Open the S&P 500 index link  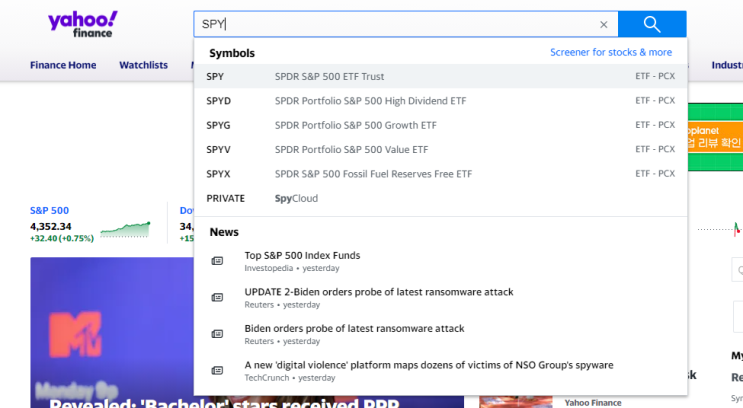click(49, 210)
